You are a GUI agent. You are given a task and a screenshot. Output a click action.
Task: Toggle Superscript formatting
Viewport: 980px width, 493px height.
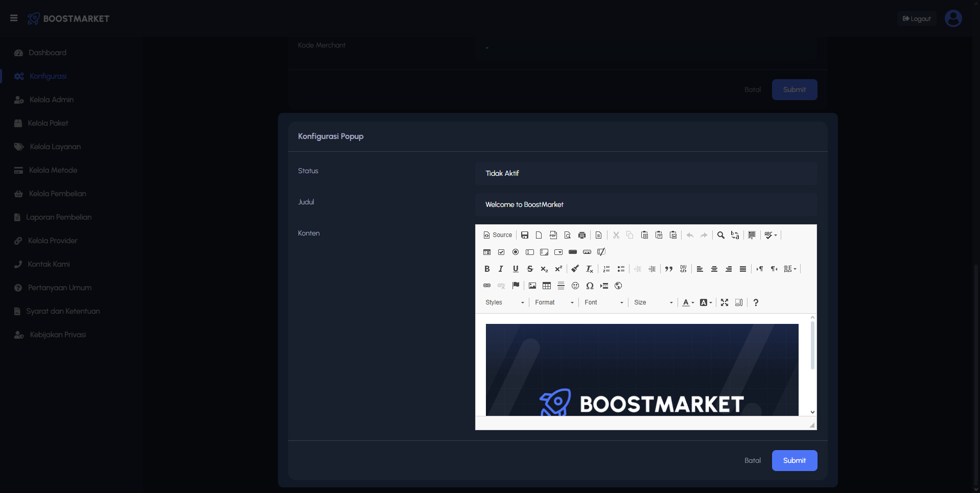click(558, 269)
